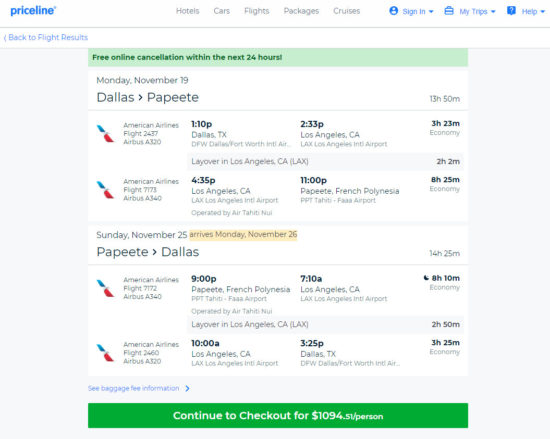Viewport: 550px width, 439px height.
Task: Click the Help question mark icon
Action: [x=511, y=11]
